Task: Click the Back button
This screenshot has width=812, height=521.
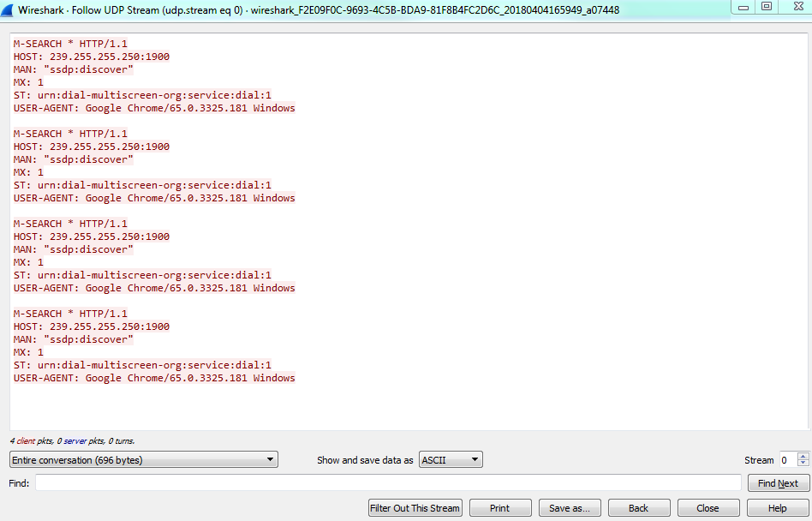Action: (x=638, y=508)
